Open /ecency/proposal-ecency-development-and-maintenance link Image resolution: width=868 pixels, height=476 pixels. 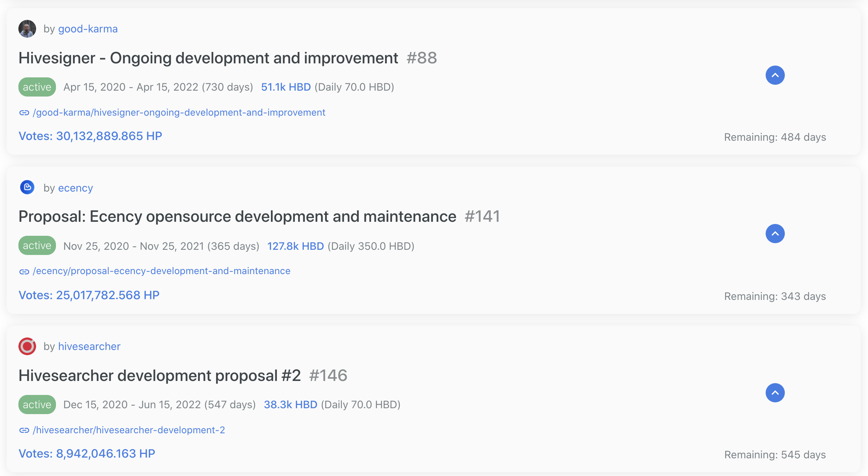pyautogui.click(x=161, y=271)
